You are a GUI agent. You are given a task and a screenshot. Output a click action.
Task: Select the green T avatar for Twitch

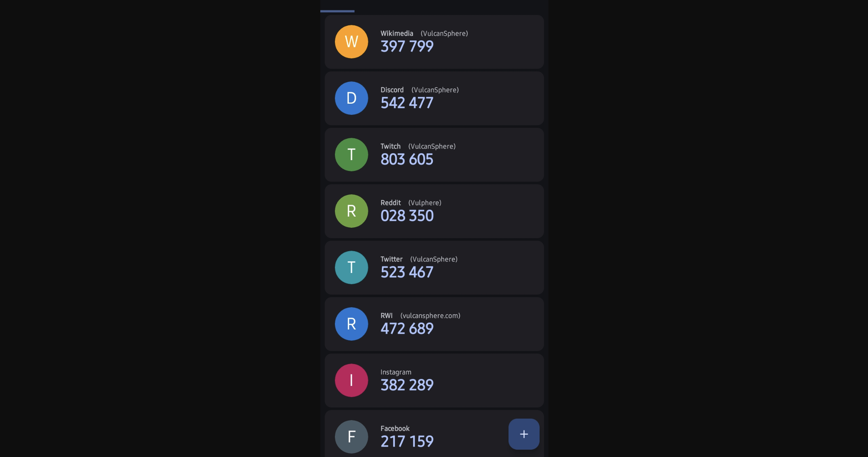[351, 155]
